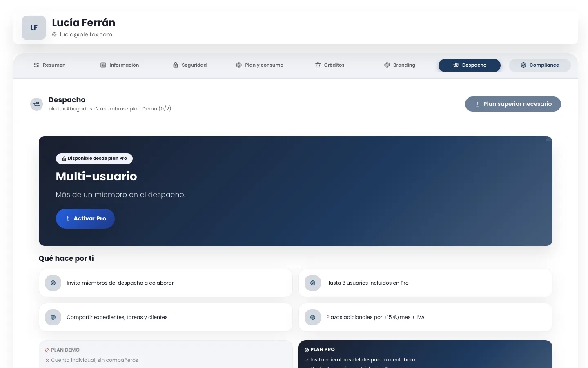Click the PLAN PRO label

pyautogui.click(x=323, y=350)
